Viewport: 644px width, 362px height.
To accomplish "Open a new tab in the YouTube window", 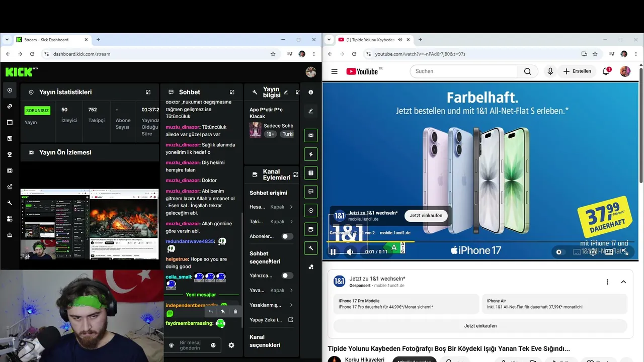I will point(420,40).
